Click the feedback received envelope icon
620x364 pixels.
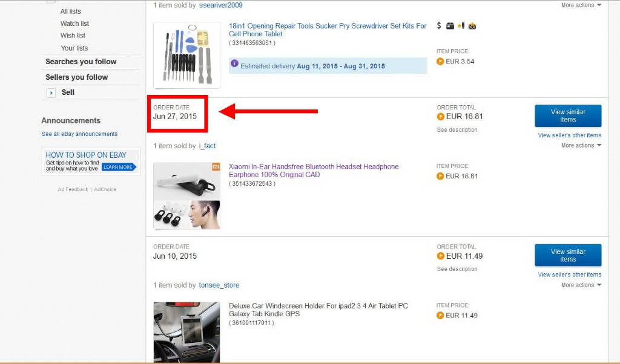point(472,26)
